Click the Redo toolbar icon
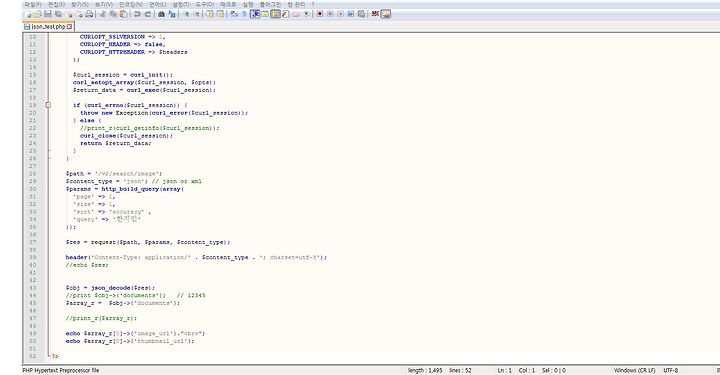 (x=148, y=14)
